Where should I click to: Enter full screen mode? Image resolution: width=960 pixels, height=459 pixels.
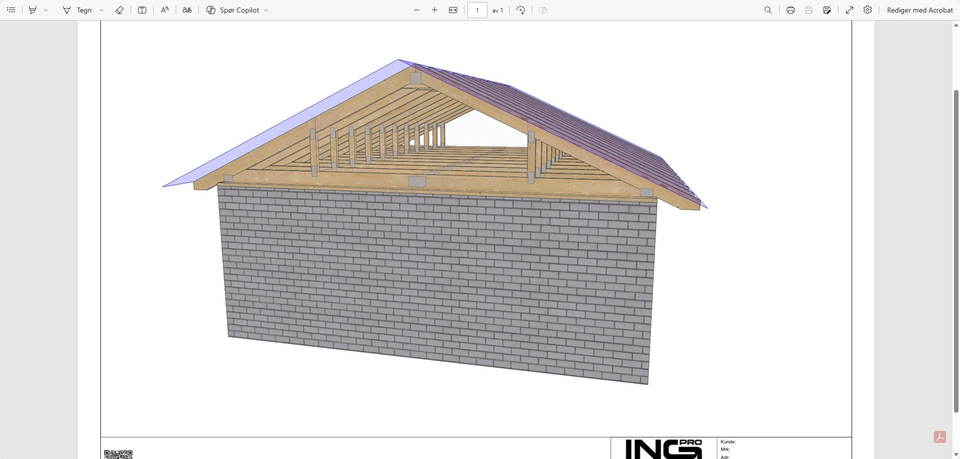(x=850, y=10)
